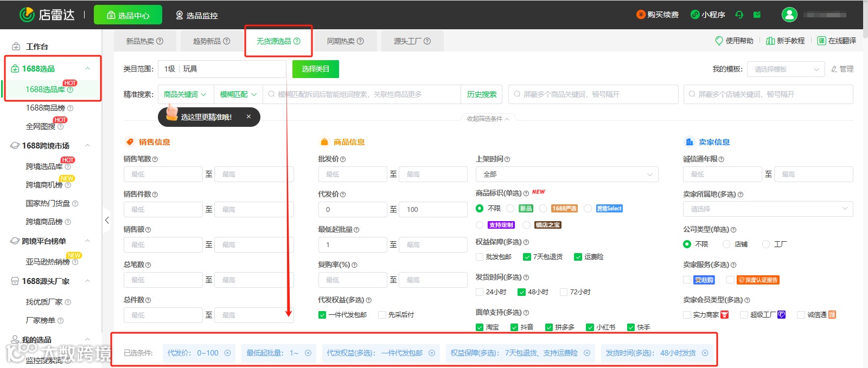The height and width of the screenshot is (368, 868).
Task: Click help icon beside 趋势新品 tab
Action: coord(227,41)
